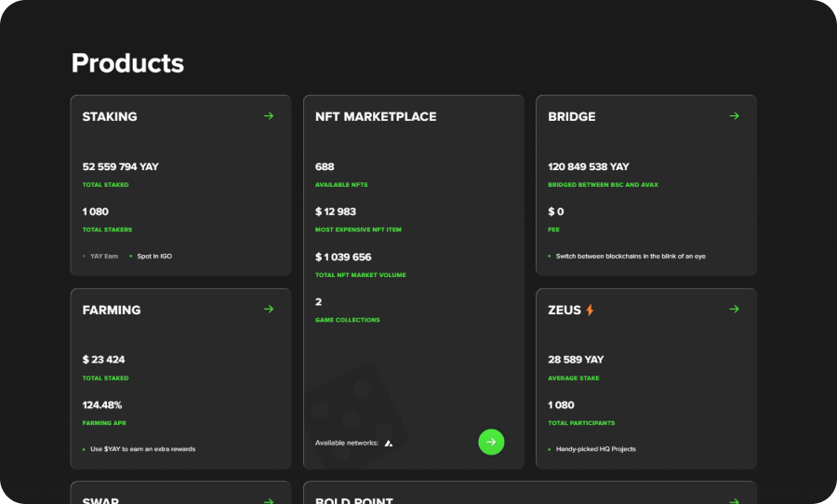Open Staking via its green arrow
This screenshot has height=504, width=837.
[x=269, y=116]
